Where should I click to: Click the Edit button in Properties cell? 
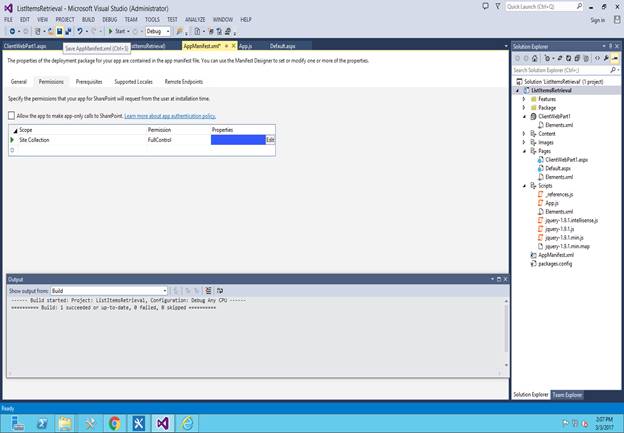(270, 140)
